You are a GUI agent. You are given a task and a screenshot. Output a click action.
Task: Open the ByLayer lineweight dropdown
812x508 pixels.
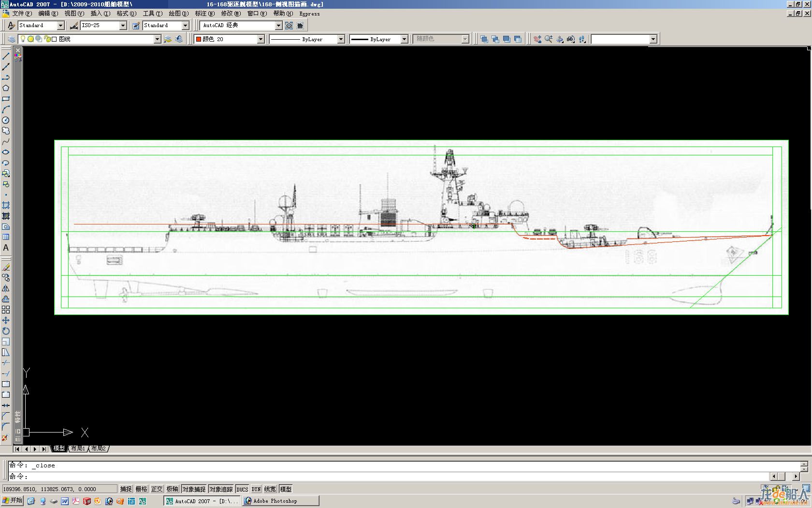coord(404,39)
